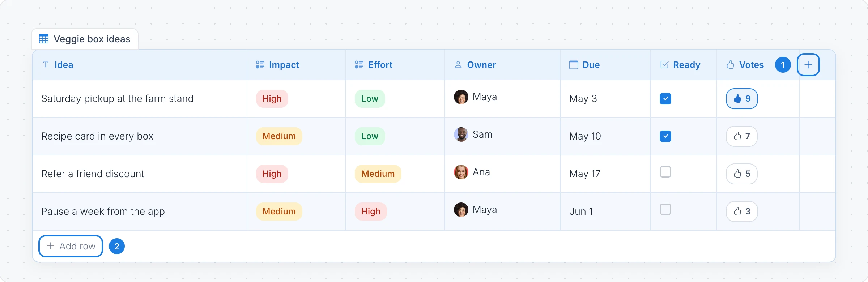Click the "Saturday pickup at the farm stand" cell
The width and height of the screenshot is (868, 282).
(x=140, y=99)
